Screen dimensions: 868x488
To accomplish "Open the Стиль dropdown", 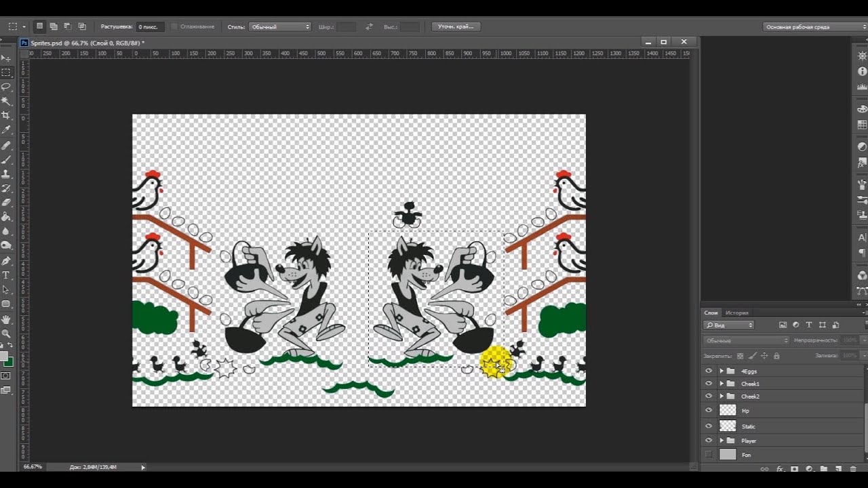I will tap(279, 26).
